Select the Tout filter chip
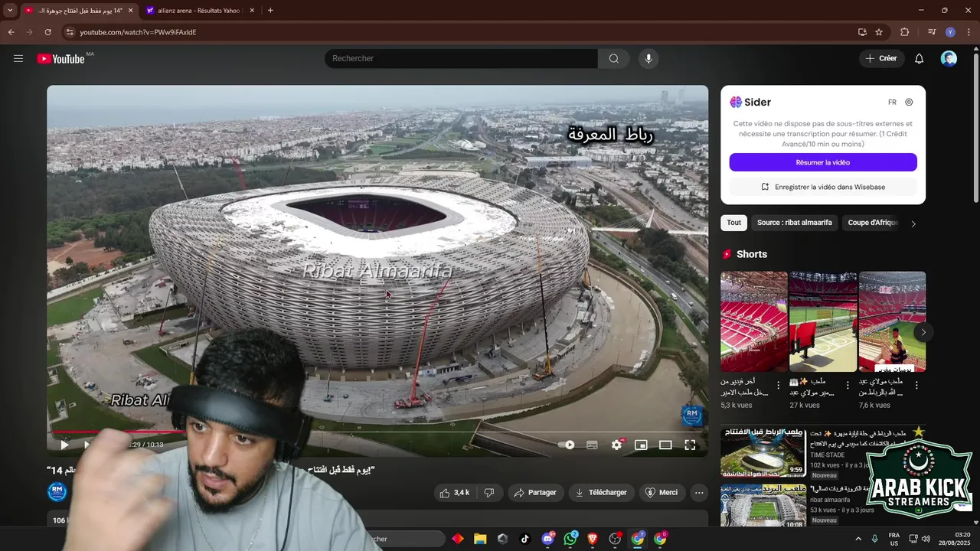 [734, 223]
